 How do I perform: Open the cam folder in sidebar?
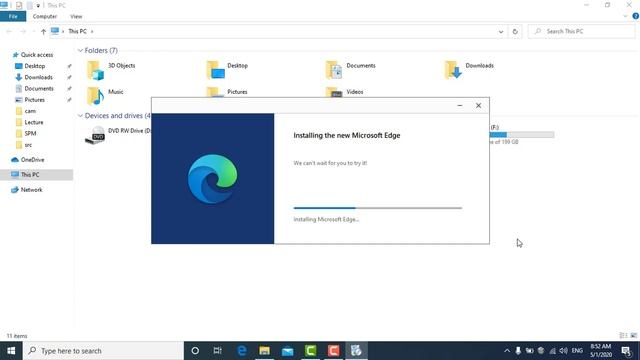click(30, 111)
